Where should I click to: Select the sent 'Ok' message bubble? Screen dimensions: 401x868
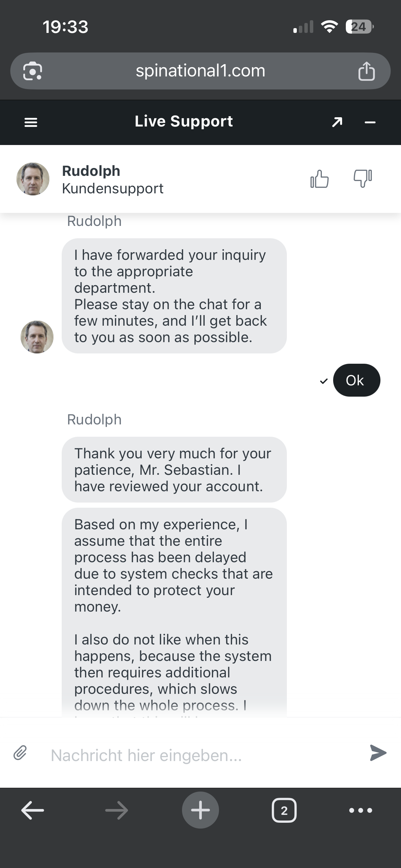[x=356, y=380]
